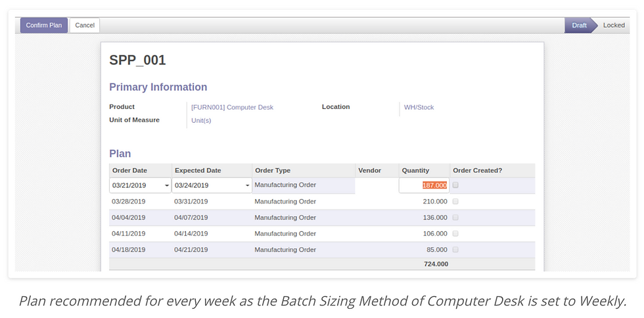
Task: Toggle Order Created checkbox in 03/21/2019 row
Action: pyautogui.click(x=455, y=185)
